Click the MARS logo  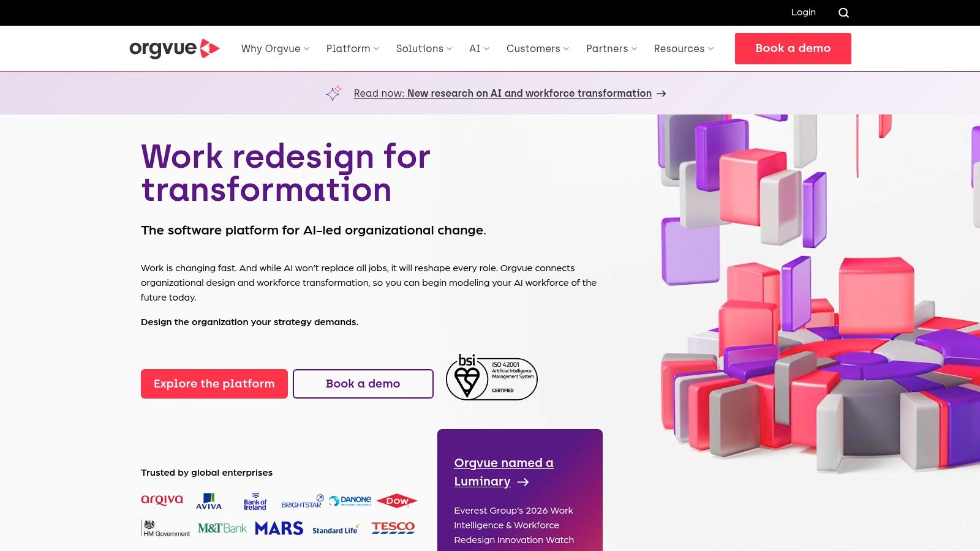(x=279, y=528)
